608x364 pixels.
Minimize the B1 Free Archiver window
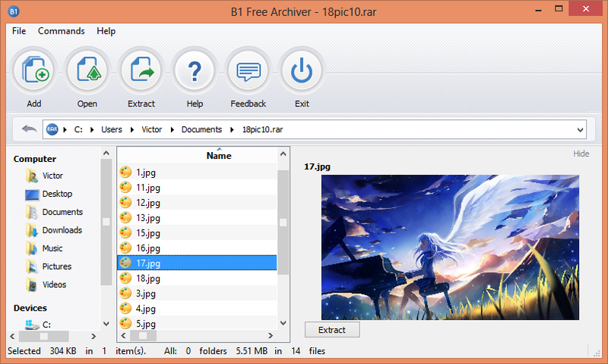pyautogui.click(x=538, y=11)
